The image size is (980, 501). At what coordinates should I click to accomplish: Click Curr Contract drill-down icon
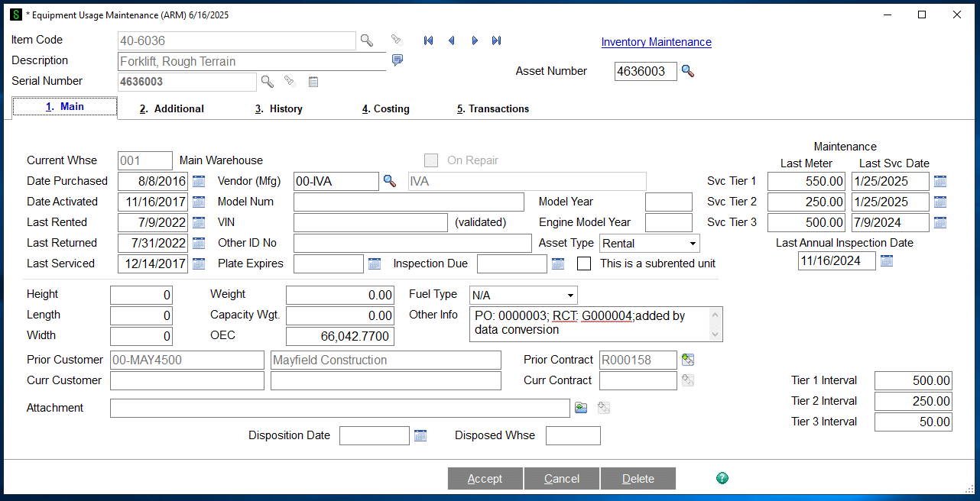688,380
